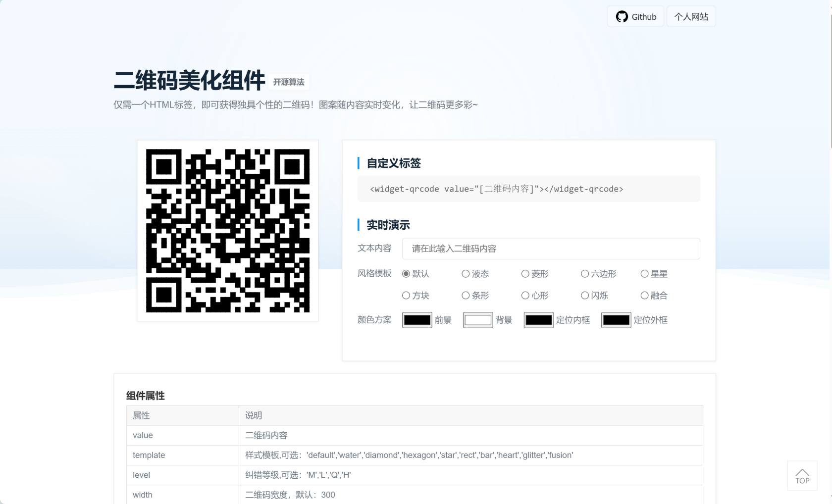Screen dimensions: 832x504
Task: Click the 二维码内容 description cell
Action: [x=471, y=436]
